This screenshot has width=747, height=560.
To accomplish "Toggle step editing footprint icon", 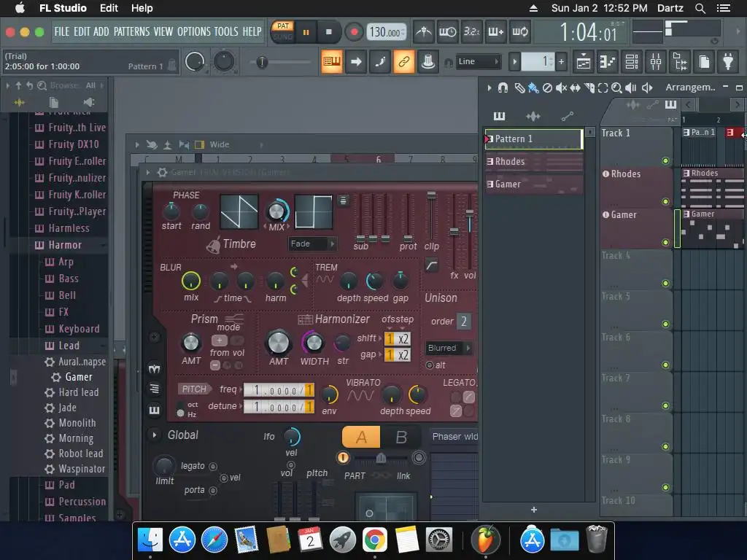I will tap(379, 61).
